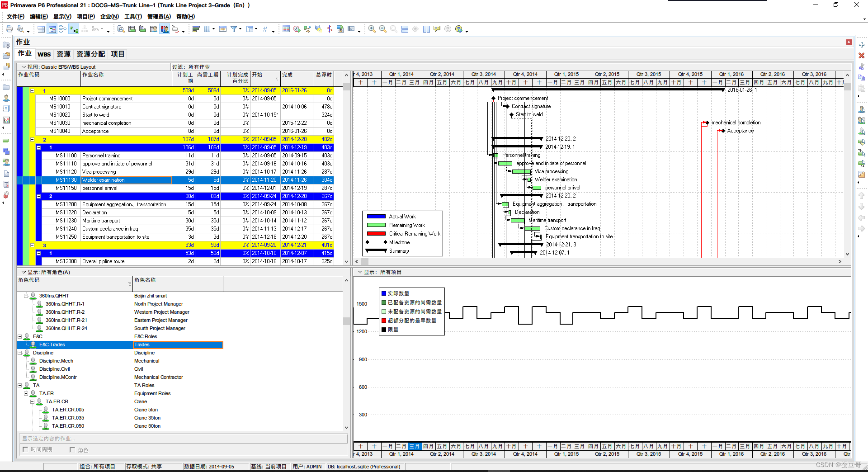Check the 时间周期 checkbox

(25, 449)
